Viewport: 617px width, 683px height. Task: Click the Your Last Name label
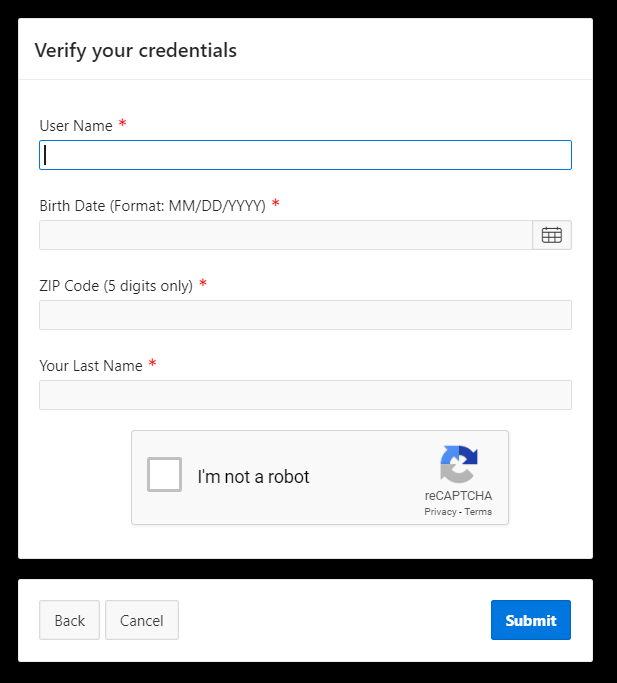91,365
